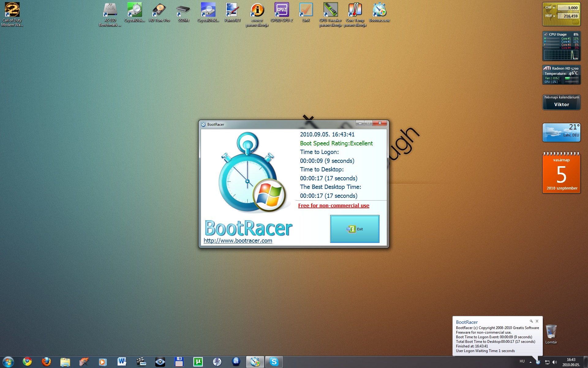Click the Show desktop strip after the clock

pyautogui.click(x=586, y=362)
